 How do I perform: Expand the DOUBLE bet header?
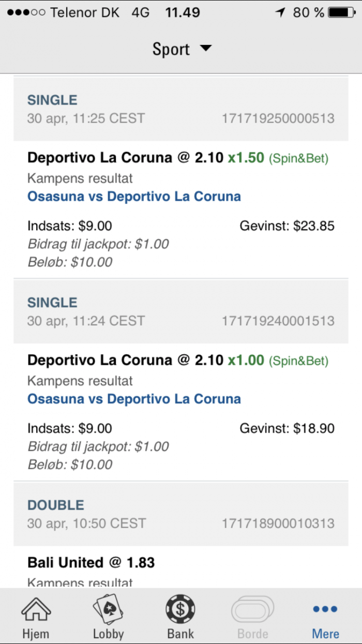[x=181, y=514]
